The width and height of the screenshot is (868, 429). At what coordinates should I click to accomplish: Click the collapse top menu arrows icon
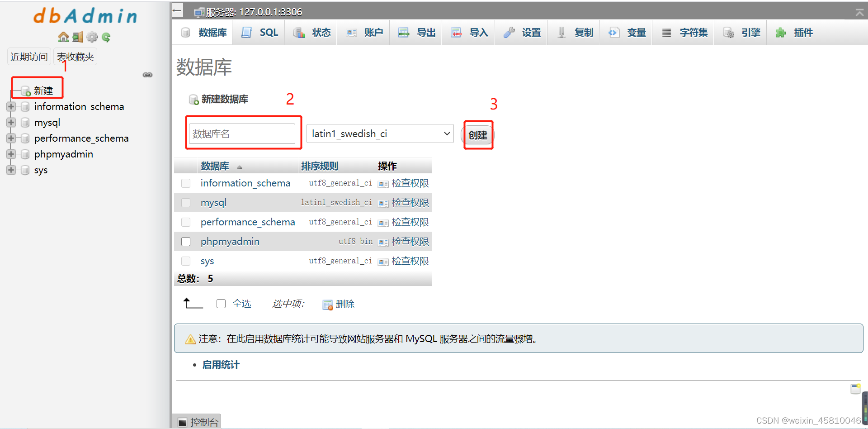pos(859,13)
